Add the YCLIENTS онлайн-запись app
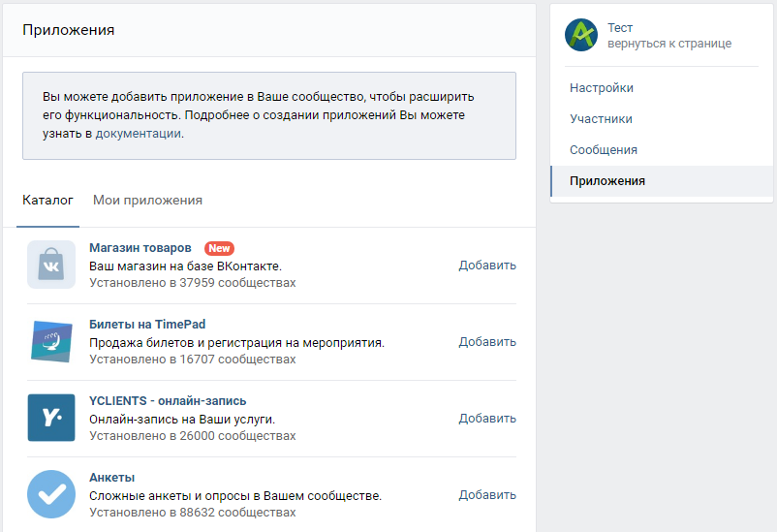Image resolution: width=777 pixels, height=532 pixels. (487, 419)
